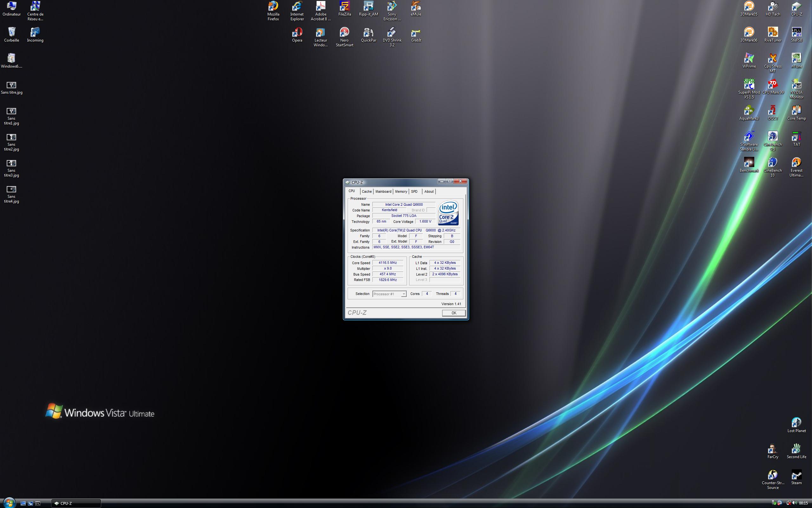
Task: Select the RivaTuner shortcut
Action: (773, 35)
